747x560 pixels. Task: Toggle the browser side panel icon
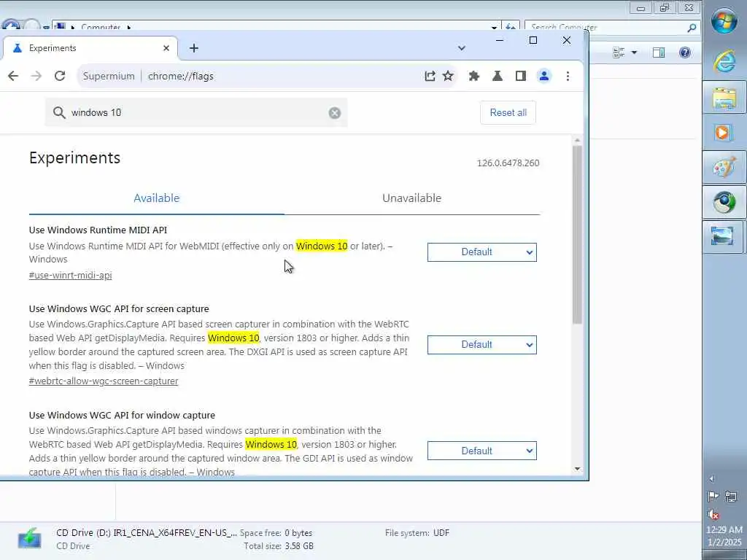click(x=521, y=76)
